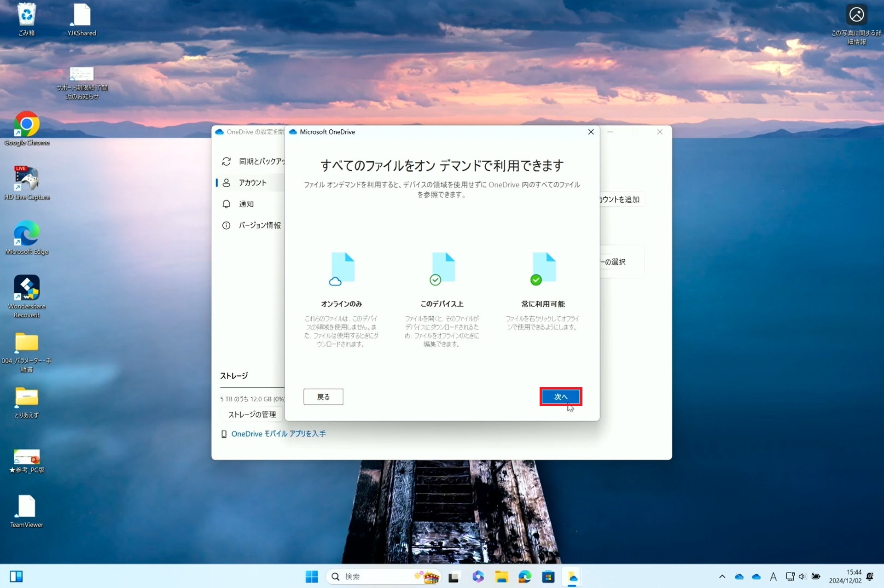Open the OneDrive mobile app link

click(x=278, y=434)
